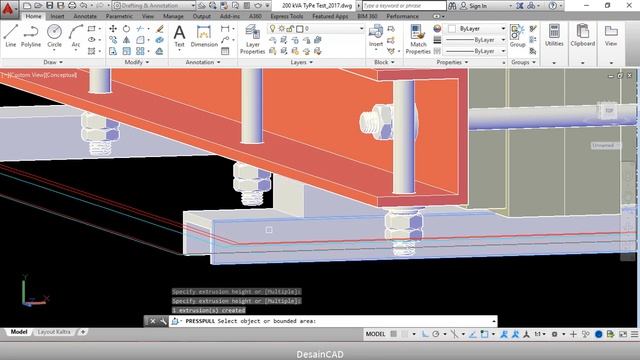This screenshot has height=360, width=640.
Task: Select the Dimension tool
Action: click(x=204, y=36)
